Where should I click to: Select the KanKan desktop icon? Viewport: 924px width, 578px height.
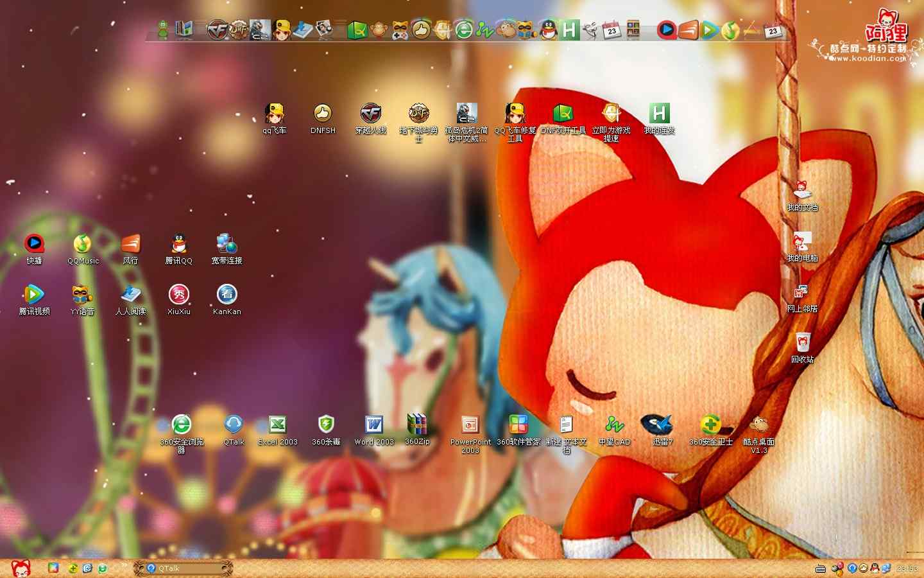click(x=227, y=300)
